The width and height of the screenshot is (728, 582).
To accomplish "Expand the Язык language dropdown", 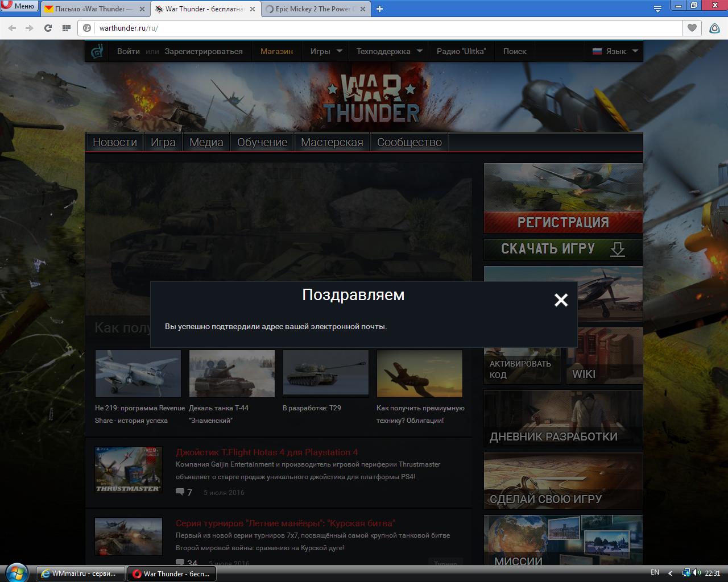I will (x=615, y=51).
